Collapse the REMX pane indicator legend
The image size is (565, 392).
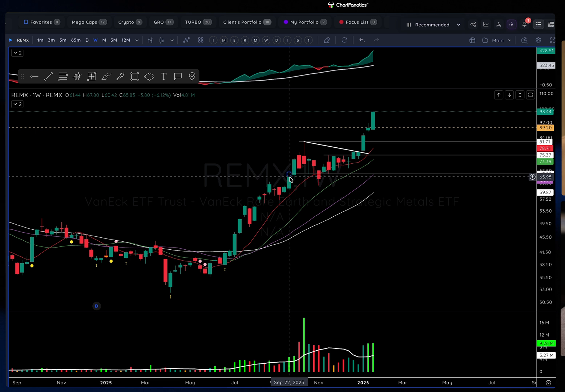(17, 104)
